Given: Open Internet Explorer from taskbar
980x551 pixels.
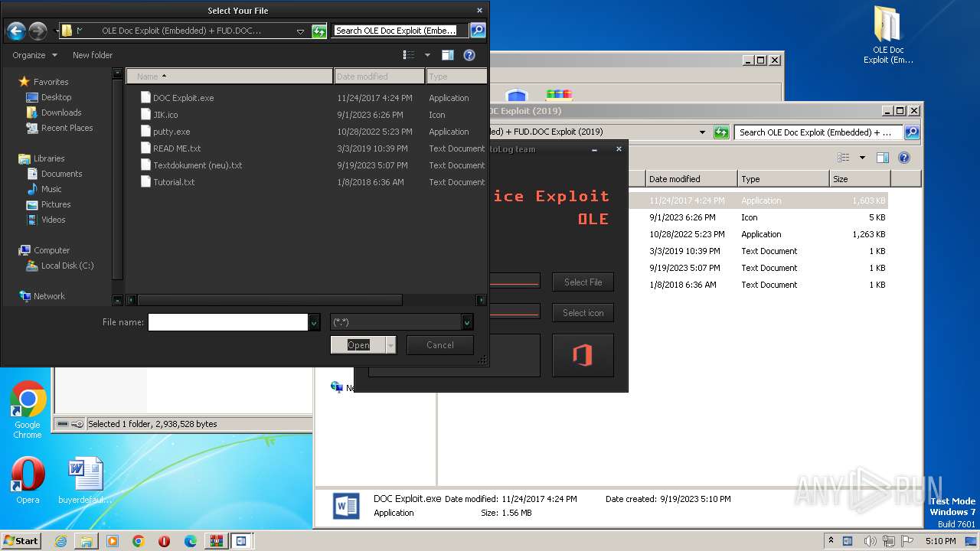Looking at the screenshot, I should 60,541.
